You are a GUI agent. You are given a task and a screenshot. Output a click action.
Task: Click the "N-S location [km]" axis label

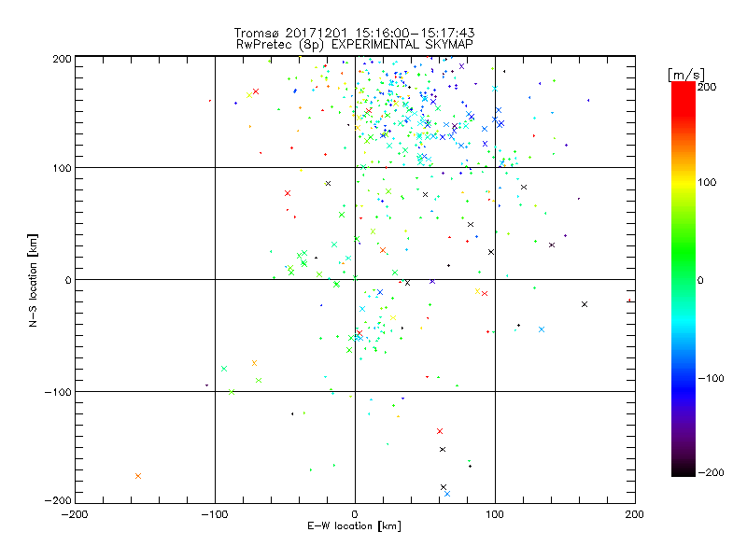tap(33, 281)
